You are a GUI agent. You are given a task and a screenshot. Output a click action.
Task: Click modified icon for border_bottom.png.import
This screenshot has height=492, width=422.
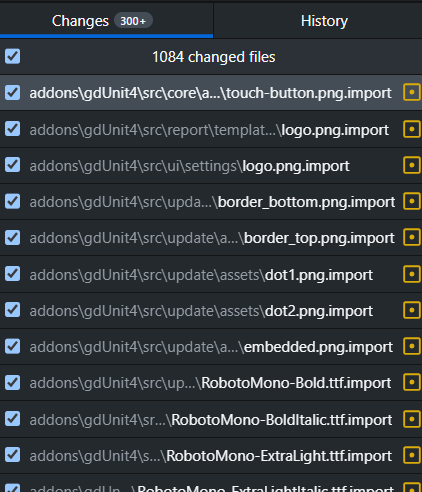412,201
